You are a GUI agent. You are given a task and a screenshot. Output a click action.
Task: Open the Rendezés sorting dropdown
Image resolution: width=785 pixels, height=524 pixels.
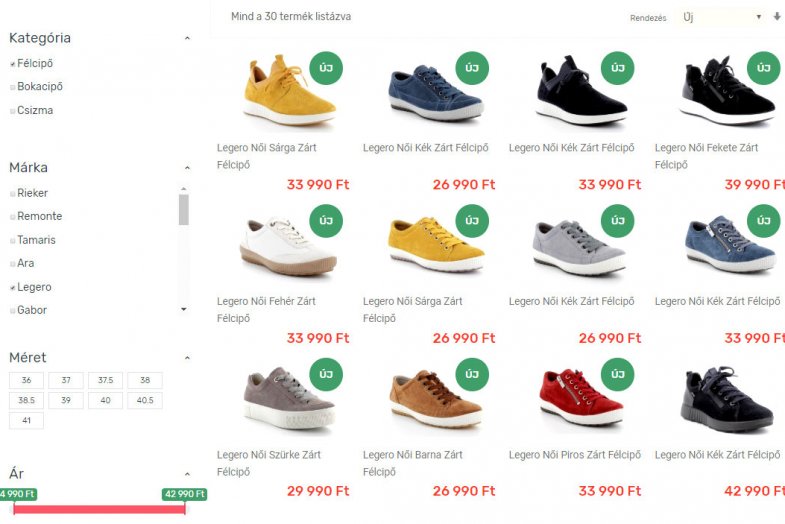point(722,17)
